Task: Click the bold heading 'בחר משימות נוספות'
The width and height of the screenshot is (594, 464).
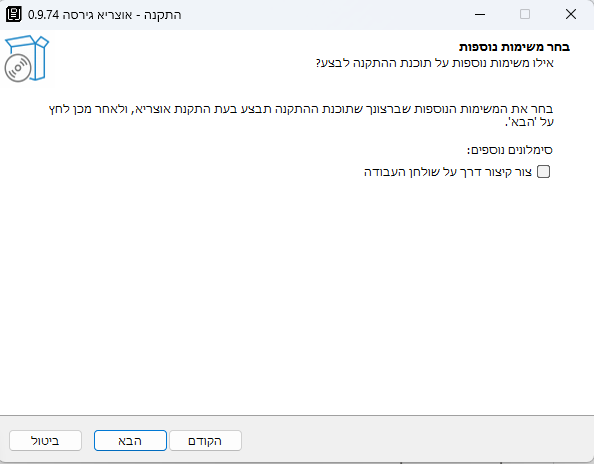Action: click(x=514, y=47)
